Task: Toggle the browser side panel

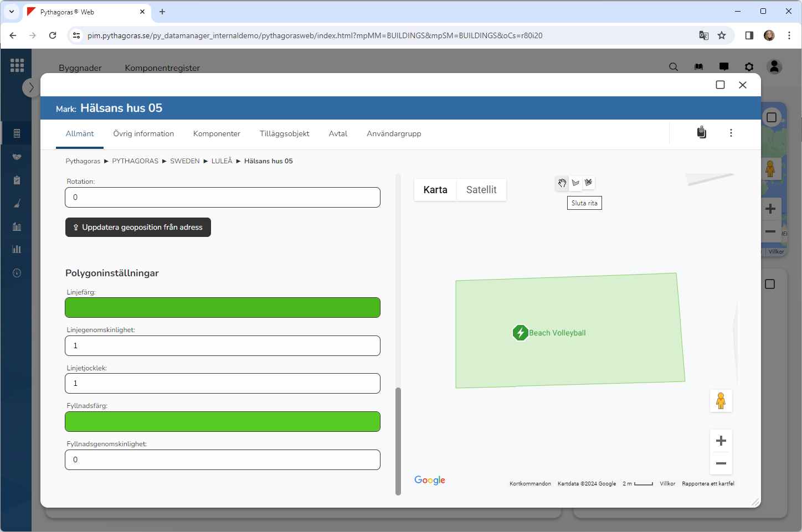Action: point(749,35)
